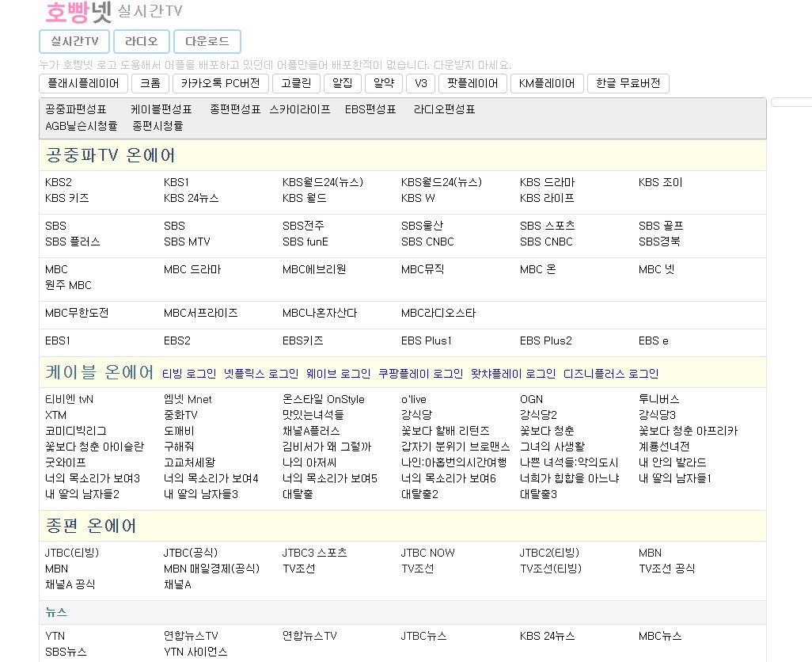Click the 팟플레이어 button
The image size is (812, 662).
tap(472, 83)
